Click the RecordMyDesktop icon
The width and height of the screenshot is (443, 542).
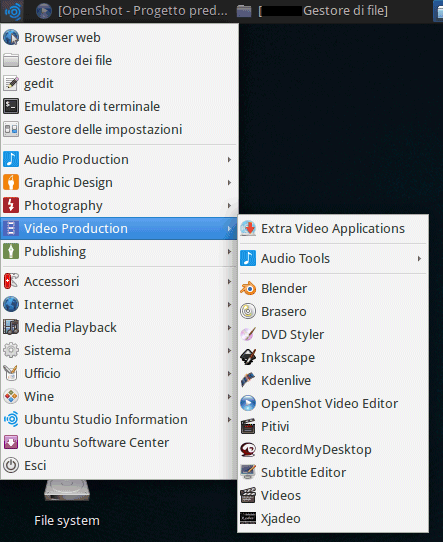(248, 449)
